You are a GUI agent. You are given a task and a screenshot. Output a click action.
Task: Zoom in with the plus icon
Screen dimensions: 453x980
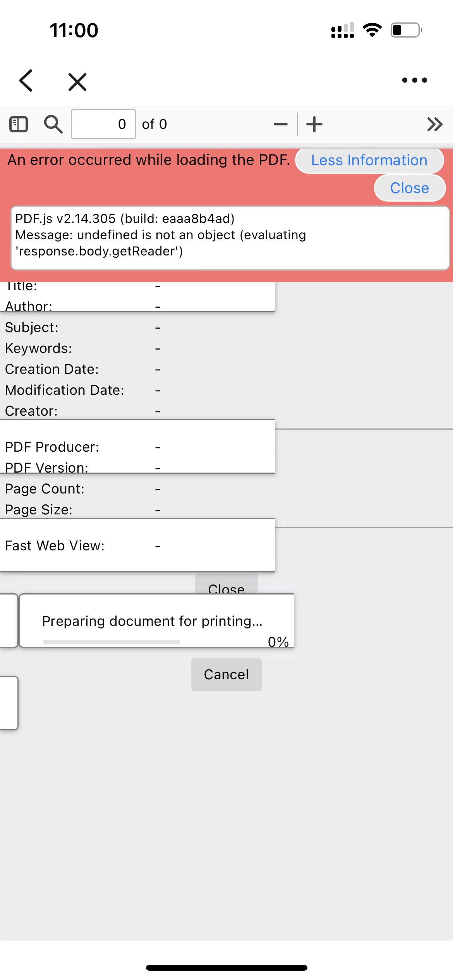314,124
